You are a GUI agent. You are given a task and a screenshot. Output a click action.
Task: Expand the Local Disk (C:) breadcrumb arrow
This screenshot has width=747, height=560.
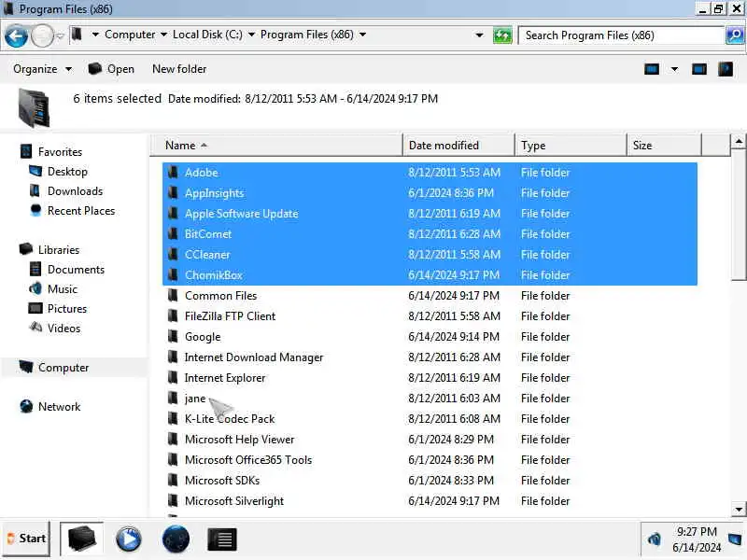click(x=251, y=35)
